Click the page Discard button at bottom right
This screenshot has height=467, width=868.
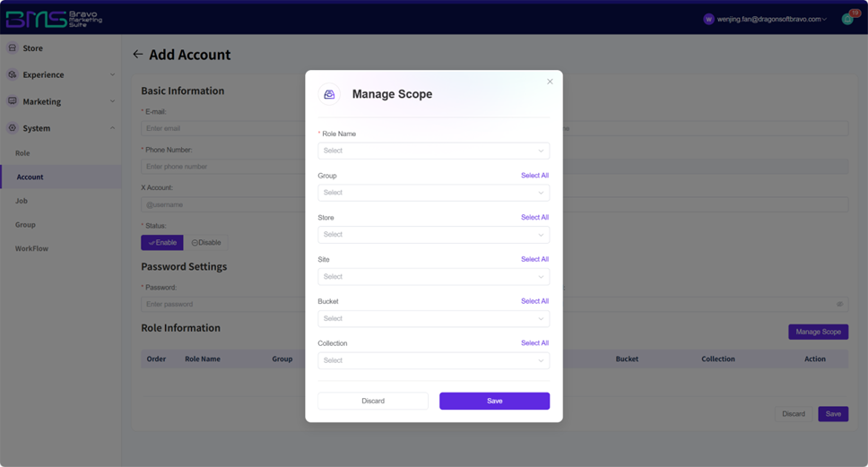[794, 414]
